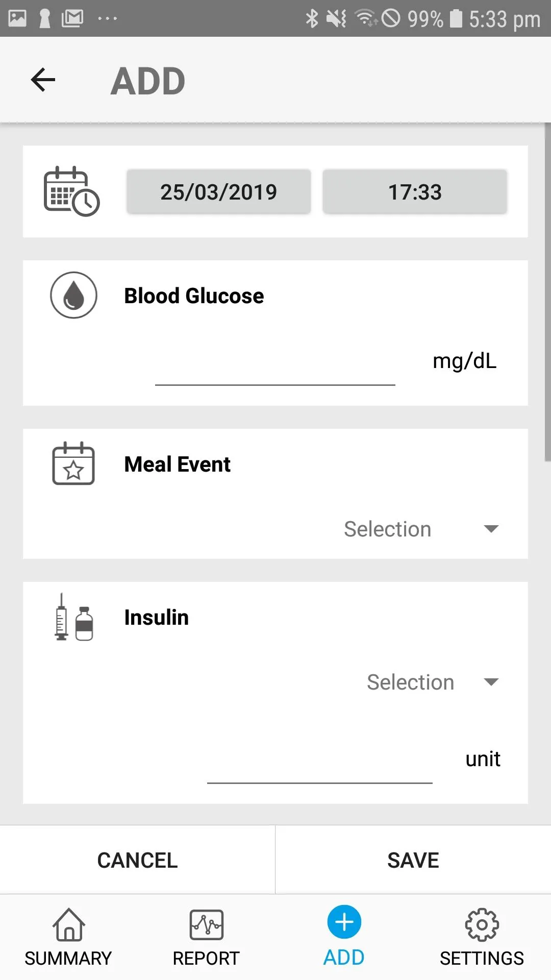Screen dimensions: 551x980
Task: Tap the blue Add plus icon
Action: point(344,923)
